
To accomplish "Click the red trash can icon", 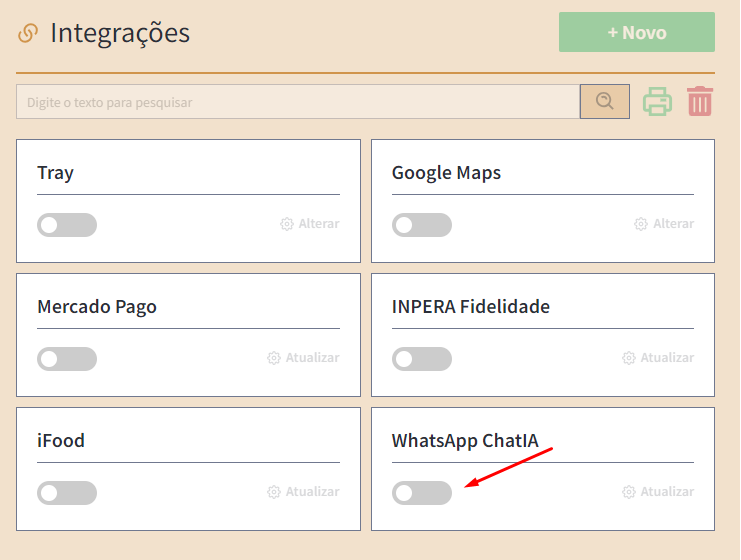I will 700,101.
